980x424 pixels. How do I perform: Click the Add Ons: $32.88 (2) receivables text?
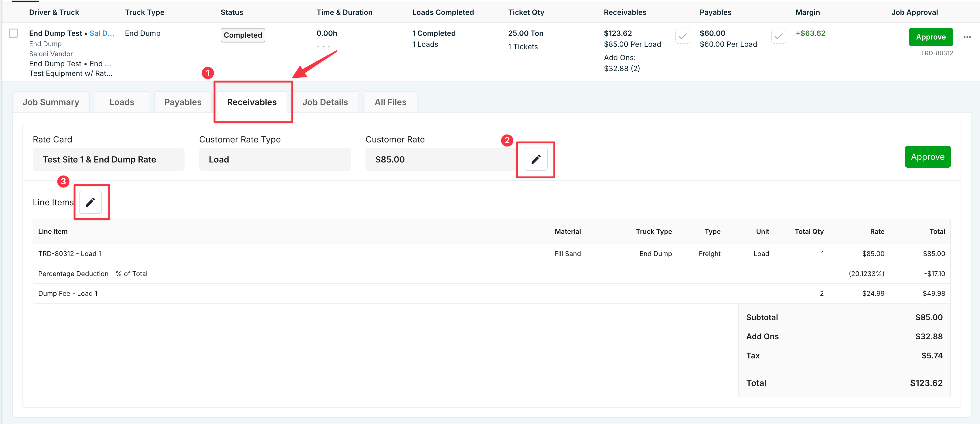pos(622,63)
